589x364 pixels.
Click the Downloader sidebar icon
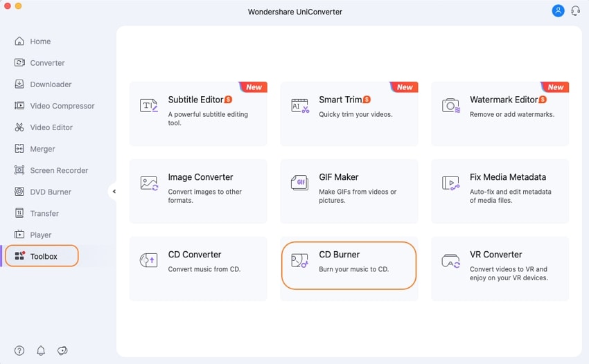(19, 84)
